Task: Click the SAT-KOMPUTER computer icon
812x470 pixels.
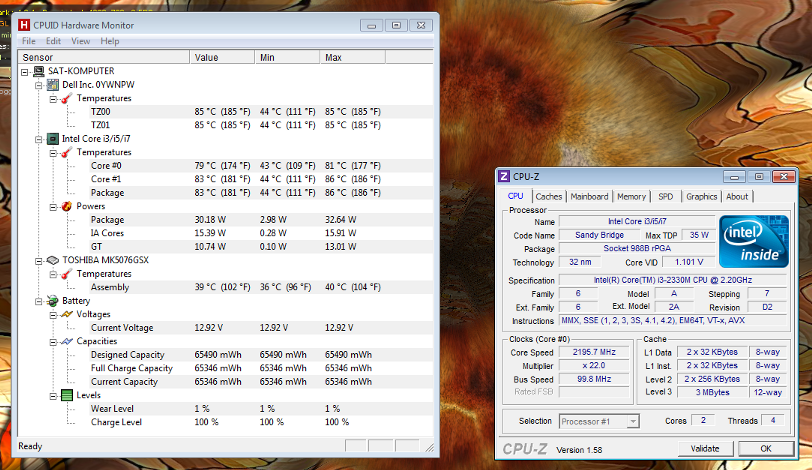Action: (39, 71)
